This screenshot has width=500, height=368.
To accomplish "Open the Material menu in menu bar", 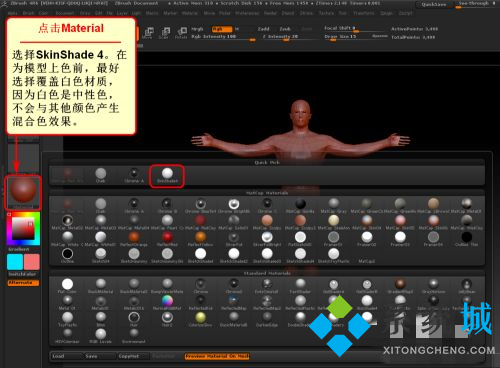I will 191,13.
